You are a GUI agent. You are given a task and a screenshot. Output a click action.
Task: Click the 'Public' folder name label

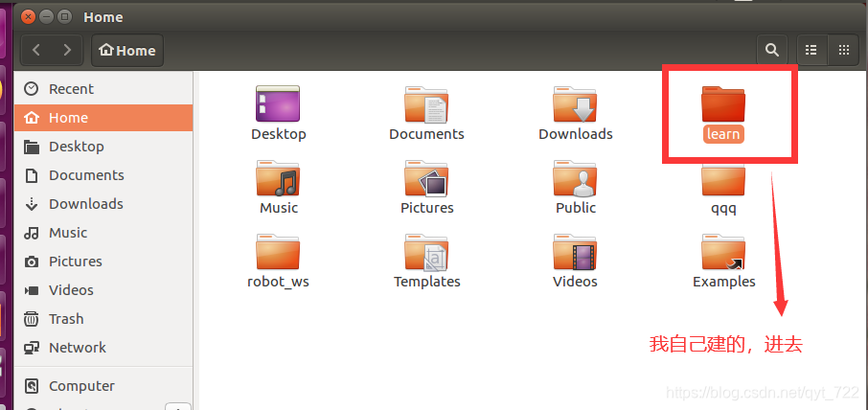tap(576, 208)
